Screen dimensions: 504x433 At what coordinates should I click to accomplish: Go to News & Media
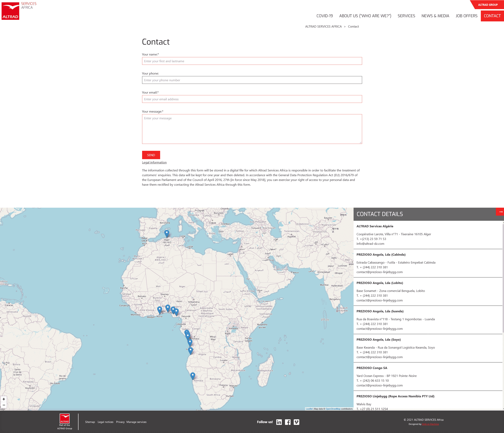tap(435, 16)
